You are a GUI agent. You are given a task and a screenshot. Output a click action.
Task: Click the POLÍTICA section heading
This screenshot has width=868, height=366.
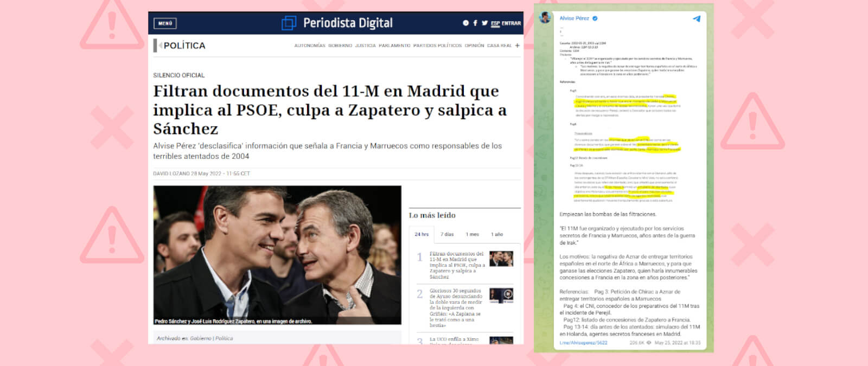coord(184,46)
